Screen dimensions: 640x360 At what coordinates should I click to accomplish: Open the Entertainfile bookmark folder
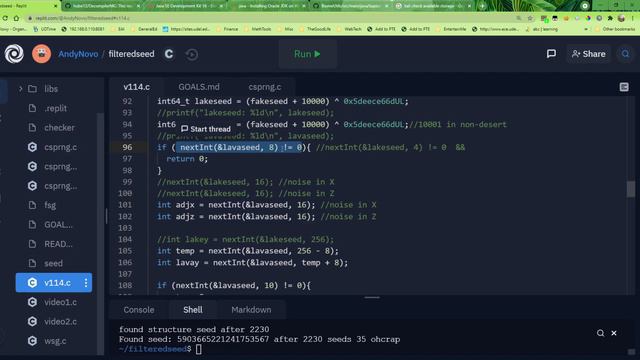pos(451,29)
